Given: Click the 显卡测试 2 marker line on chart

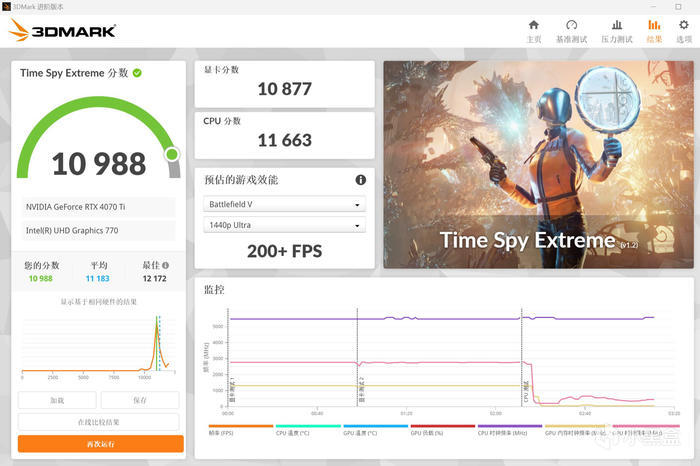Looking at the screenshot, I should click(x=357, y=357).
